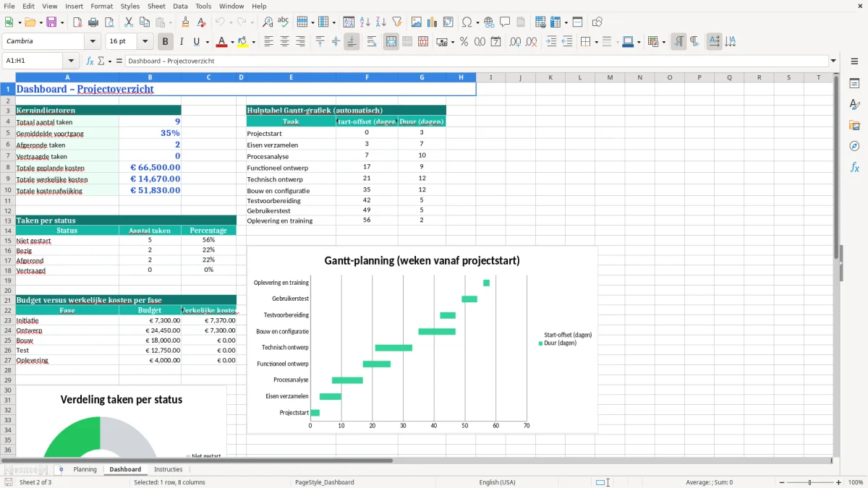Open the Format menu
Image resolution: width=868 pixels, height=488 pixels.
tap(101, 6)
